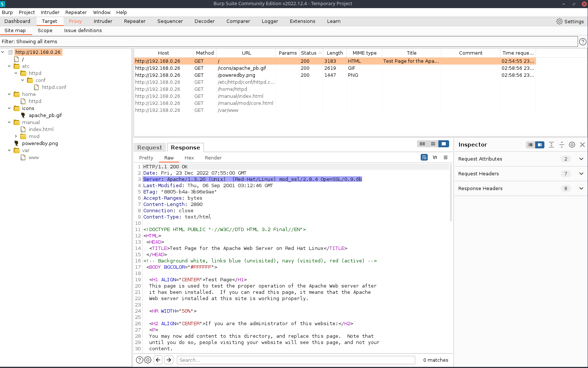Open search settings gear at bottom

click(148, 360)
